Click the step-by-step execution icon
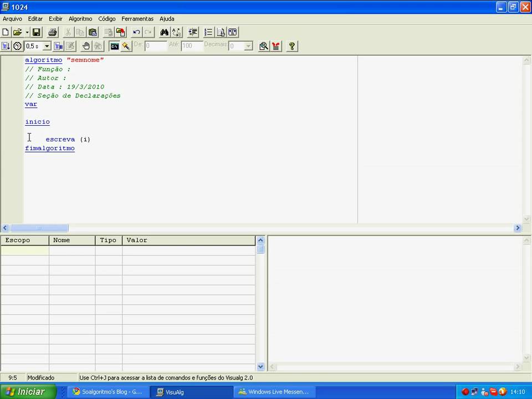 [58, 46]
